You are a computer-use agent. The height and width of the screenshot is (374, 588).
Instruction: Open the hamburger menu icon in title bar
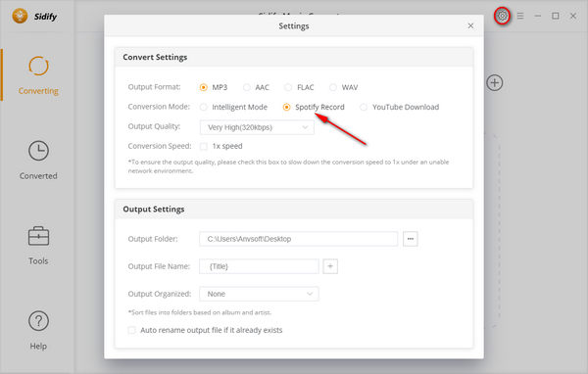[520, 16]
